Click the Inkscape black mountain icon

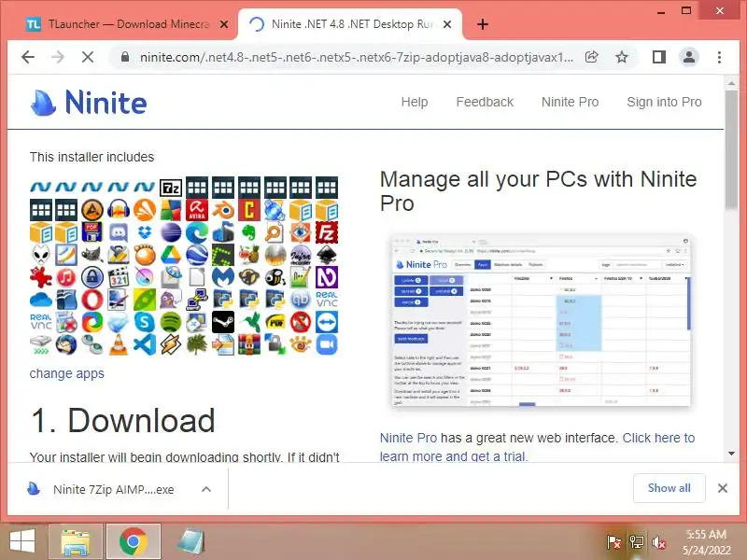coord(327,255)
